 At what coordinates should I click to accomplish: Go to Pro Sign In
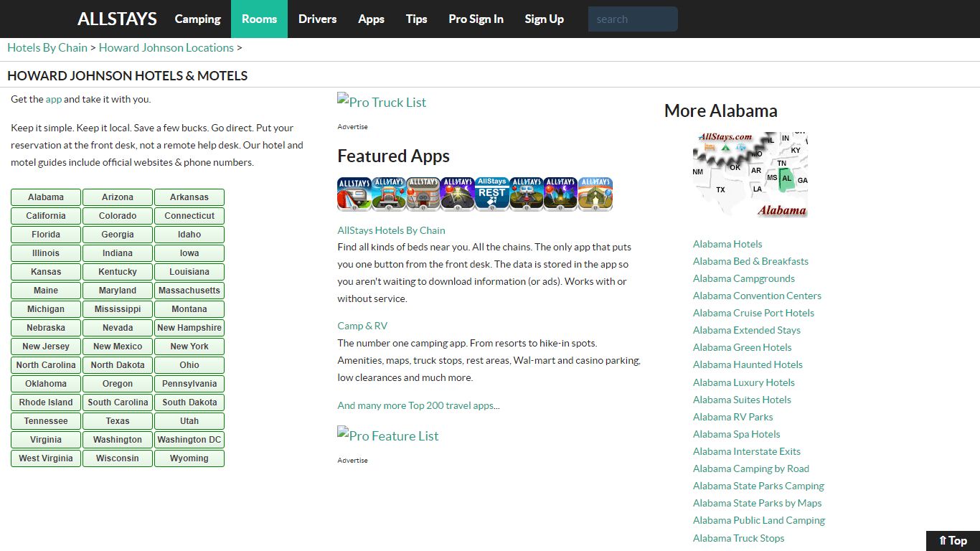(x=476, y=19)
